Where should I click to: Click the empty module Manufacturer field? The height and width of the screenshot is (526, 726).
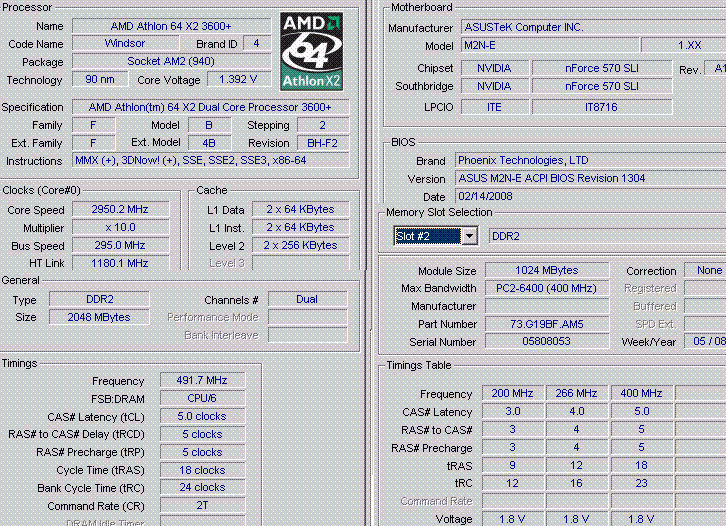tap(547, 306)
